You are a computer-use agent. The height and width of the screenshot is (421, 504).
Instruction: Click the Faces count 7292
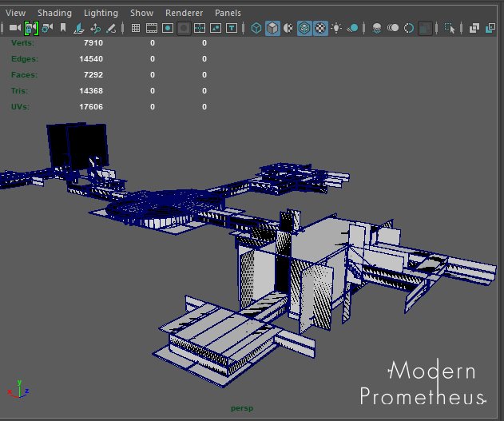(93, 75)
